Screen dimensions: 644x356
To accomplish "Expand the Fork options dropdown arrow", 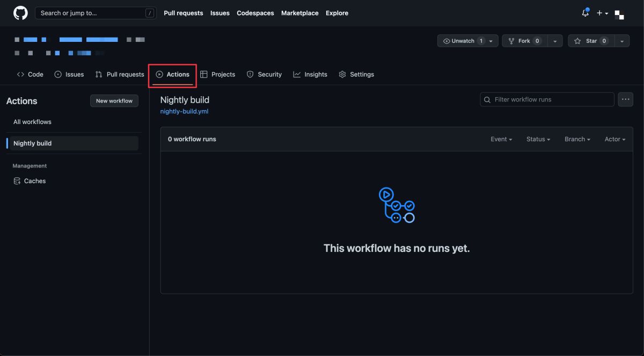I will 555,41.
